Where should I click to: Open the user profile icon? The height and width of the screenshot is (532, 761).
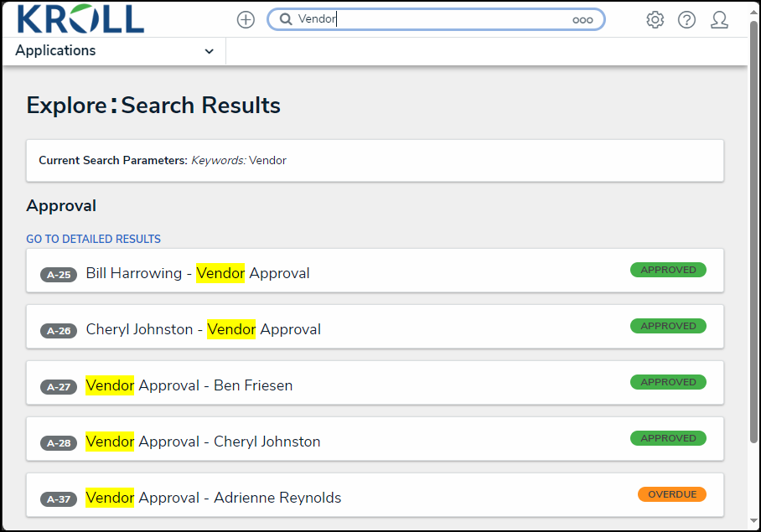coord(719,19)
